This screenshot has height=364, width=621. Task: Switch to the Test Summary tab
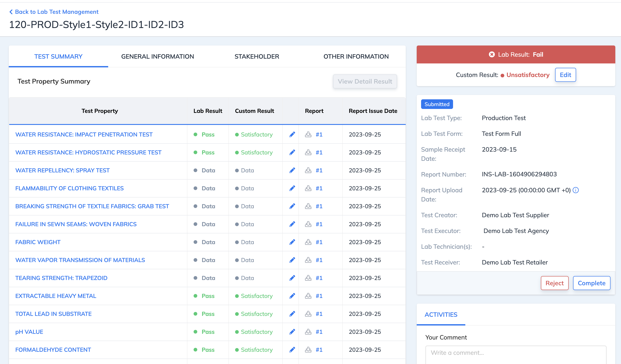pyautogui.click(x=58, y=56)
